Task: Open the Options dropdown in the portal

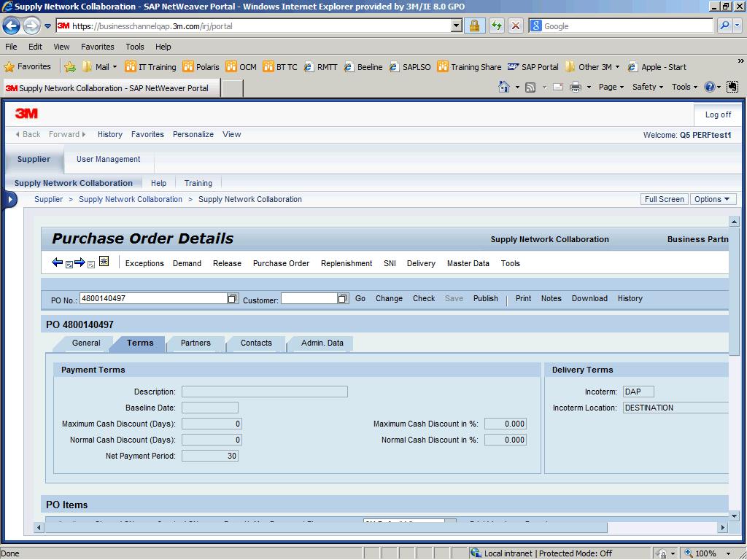Action: (x=713, y=200)
